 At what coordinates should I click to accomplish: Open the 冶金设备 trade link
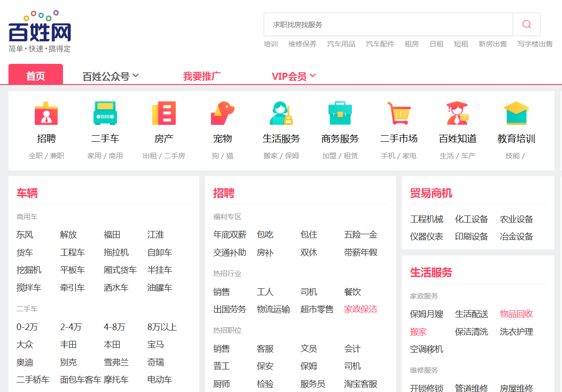[516, 237]
